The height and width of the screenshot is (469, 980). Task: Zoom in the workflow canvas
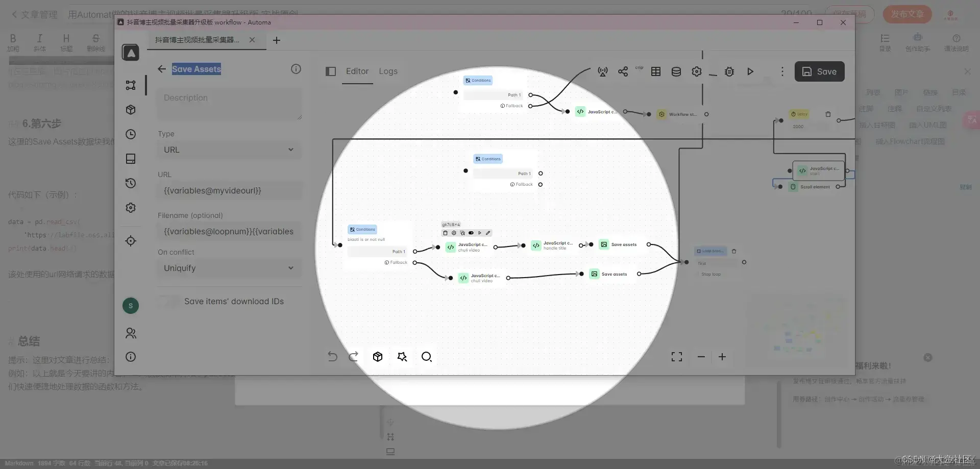(x=722, y=357)
